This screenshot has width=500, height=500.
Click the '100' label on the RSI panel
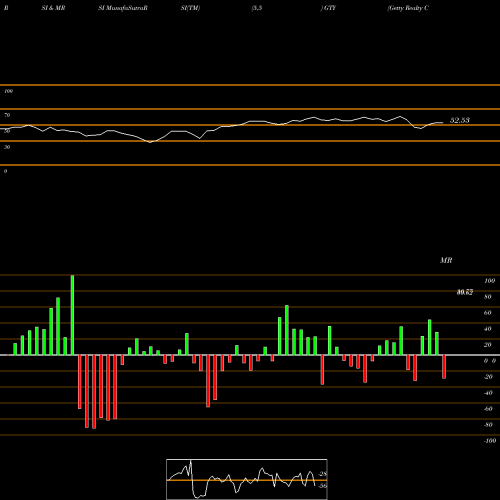point(8,91)
